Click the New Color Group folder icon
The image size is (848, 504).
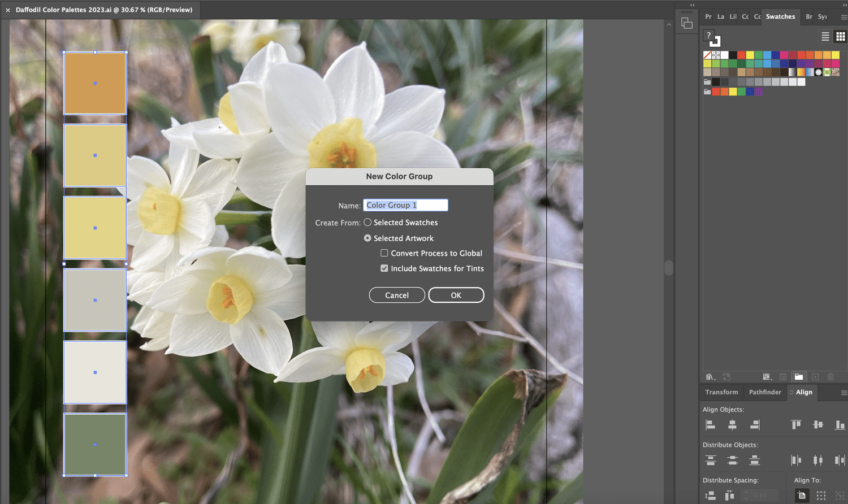(799, 376)
